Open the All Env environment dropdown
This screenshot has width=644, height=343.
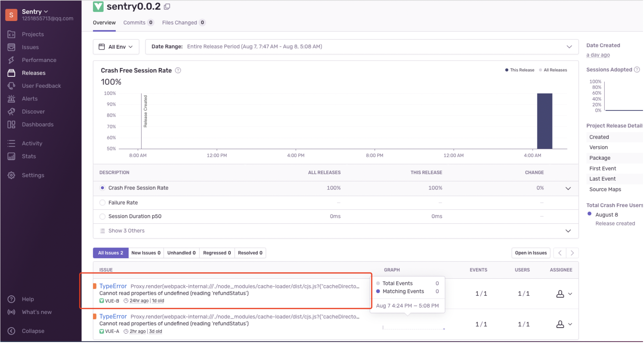116,47
